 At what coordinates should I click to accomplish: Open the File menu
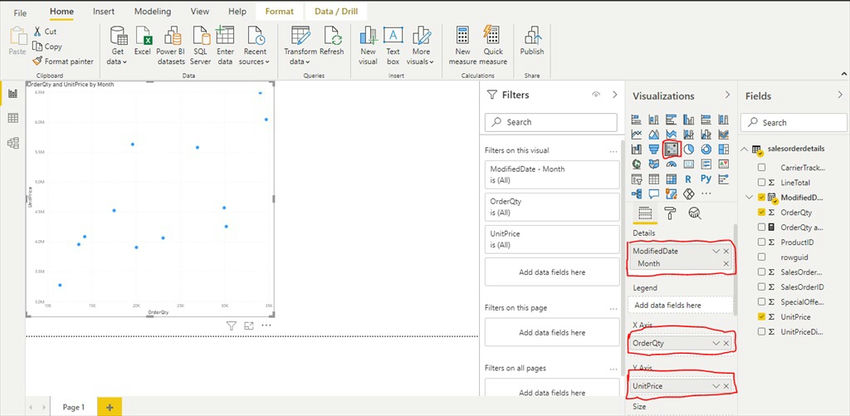[20, 12]
